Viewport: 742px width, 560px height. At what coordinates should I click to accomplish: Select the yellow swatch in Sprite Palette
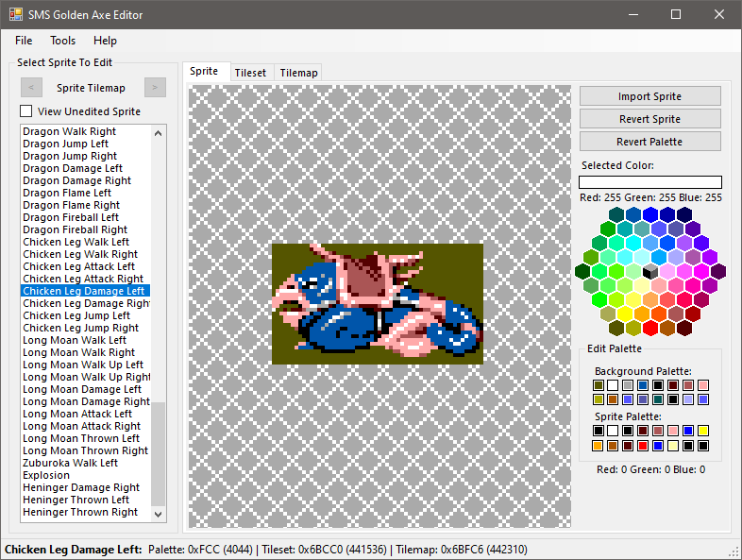pos(703,431)
